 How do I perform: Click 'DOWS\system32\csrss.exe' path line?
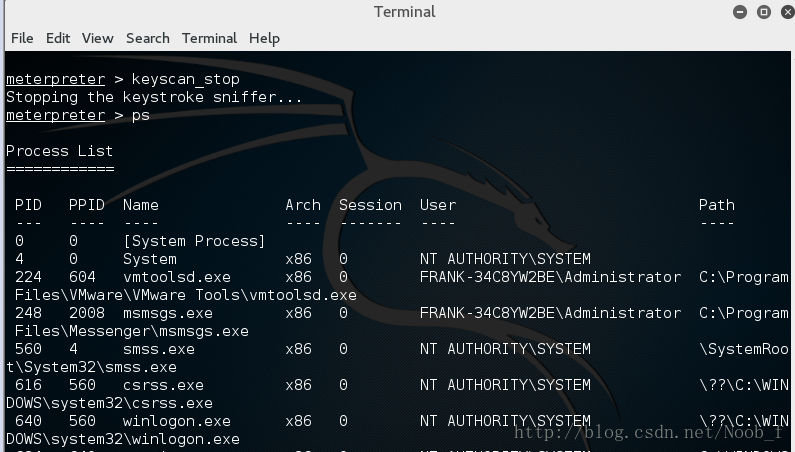tap(109, 403)
